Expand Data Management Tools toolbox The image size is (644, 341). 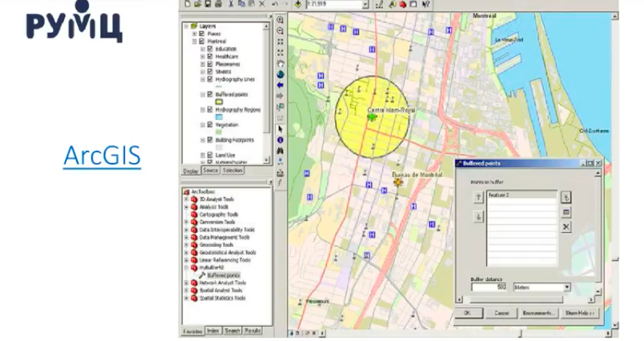click(x=187, y=237)
